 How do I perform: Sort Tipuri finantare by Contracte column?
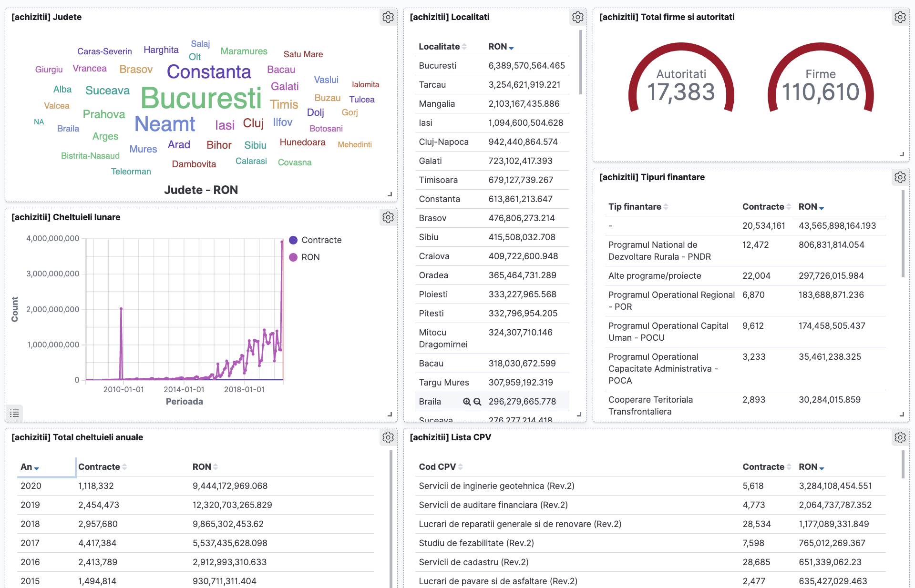pyautogui.click(x=766, y=207)
